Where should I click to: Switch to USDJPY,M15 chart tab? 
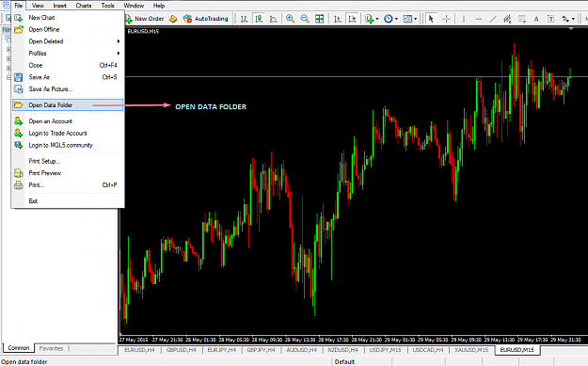point(385,350)
